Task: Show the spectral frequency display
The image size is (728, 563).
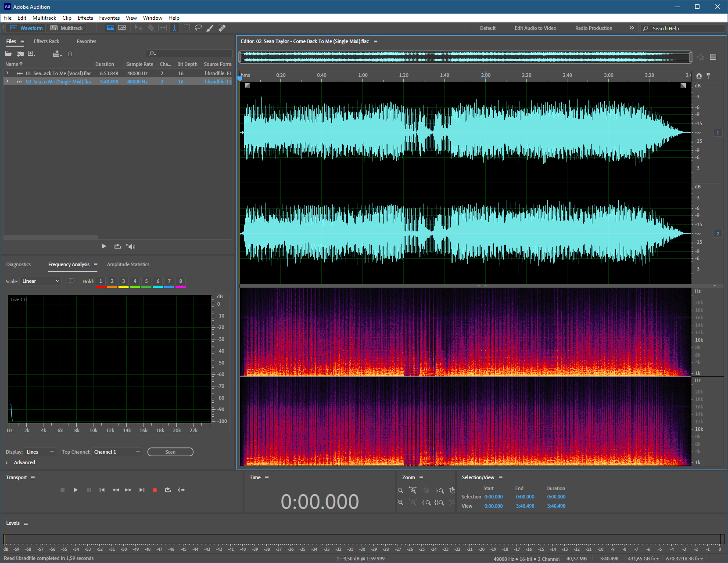Action: click(111, 28)
